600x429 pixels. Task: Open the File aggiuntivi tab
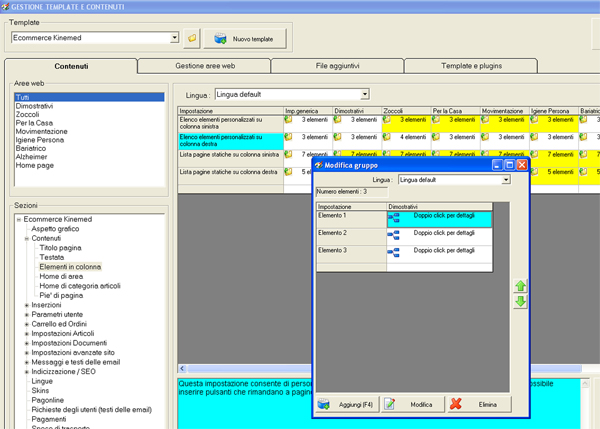(338, 66)
